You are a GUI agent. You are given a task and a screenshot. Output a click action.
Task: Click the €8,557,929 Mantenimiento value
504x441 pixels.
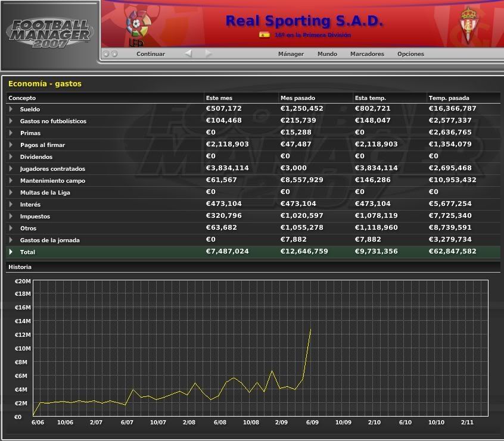click(301, 180)
